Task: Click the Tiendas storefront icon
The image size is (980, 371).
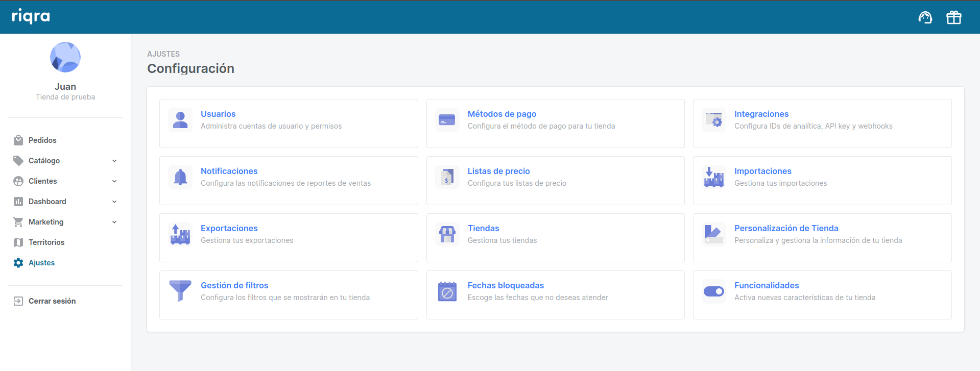Action: click(x=447, y=234)
